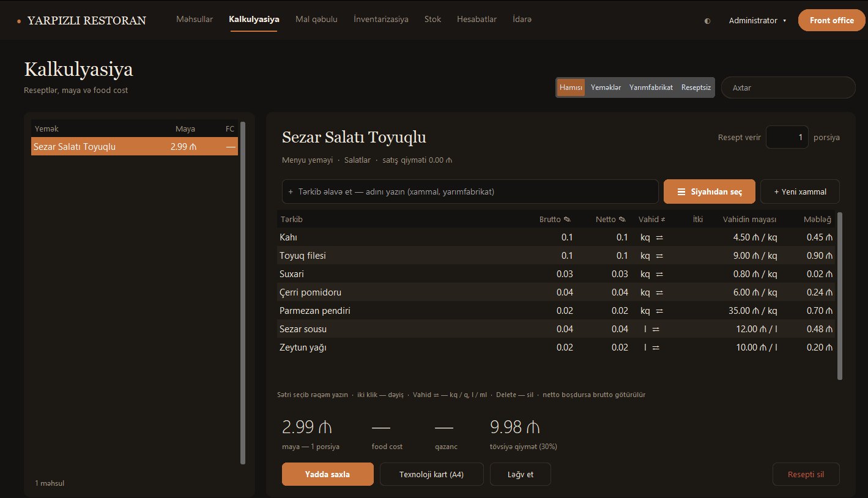Cancel changes with Ləğv et
Viewport: 868px width, 498px height.
tap(521, 474)
